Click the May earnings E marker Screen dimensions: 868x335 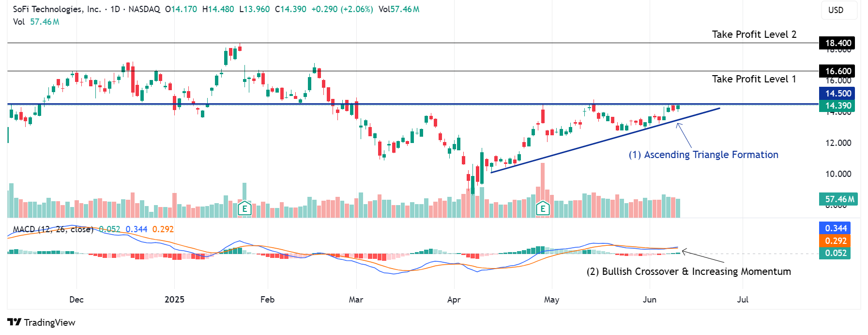click(x=543, y=208)
